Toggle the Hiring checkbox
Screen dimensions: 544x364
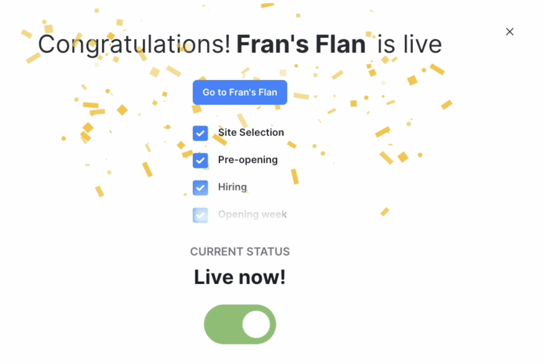coord(200,188)
